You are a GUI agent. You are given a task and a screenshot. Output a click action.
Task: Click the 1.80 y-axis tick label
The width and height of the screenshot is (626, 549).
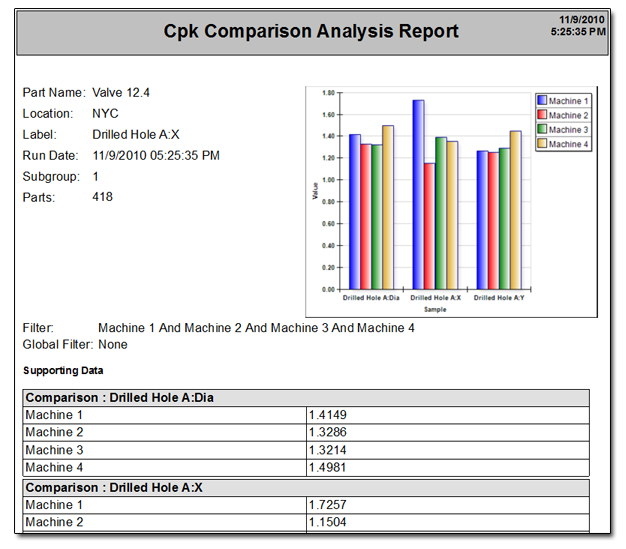328,93
